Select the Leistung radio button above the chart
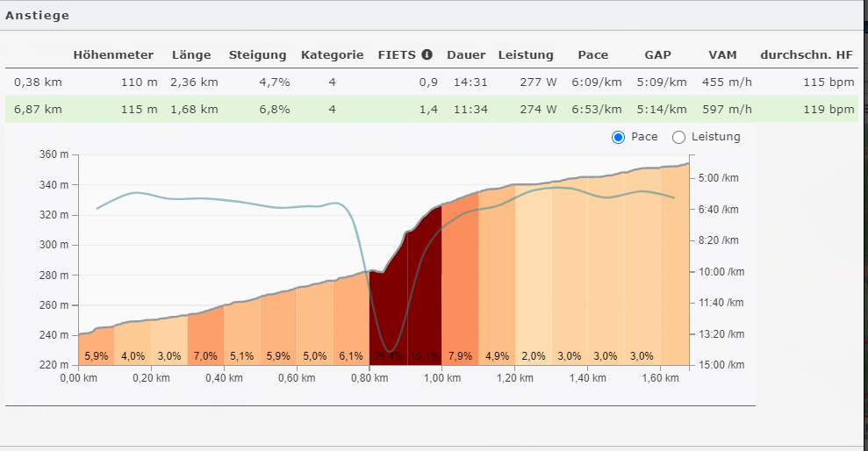Image resolution: width=868 pixels, height=451 pixels. coord(678,137)
